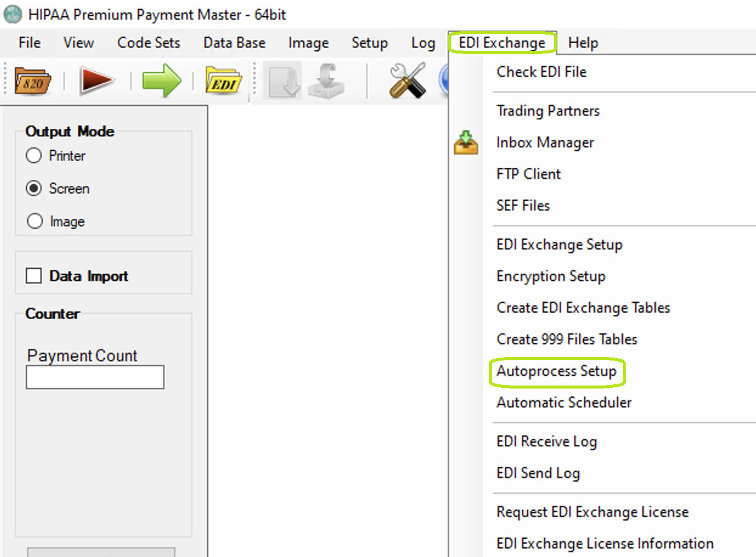
Task: Open the View menu
Action: point(78,43)
